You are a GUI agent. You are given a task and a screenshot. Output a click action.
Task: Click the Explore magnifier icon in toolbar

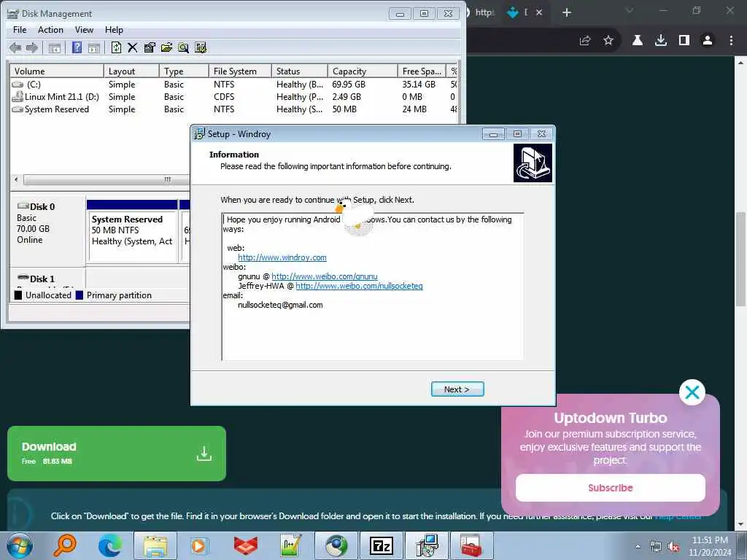coord(183,47)
